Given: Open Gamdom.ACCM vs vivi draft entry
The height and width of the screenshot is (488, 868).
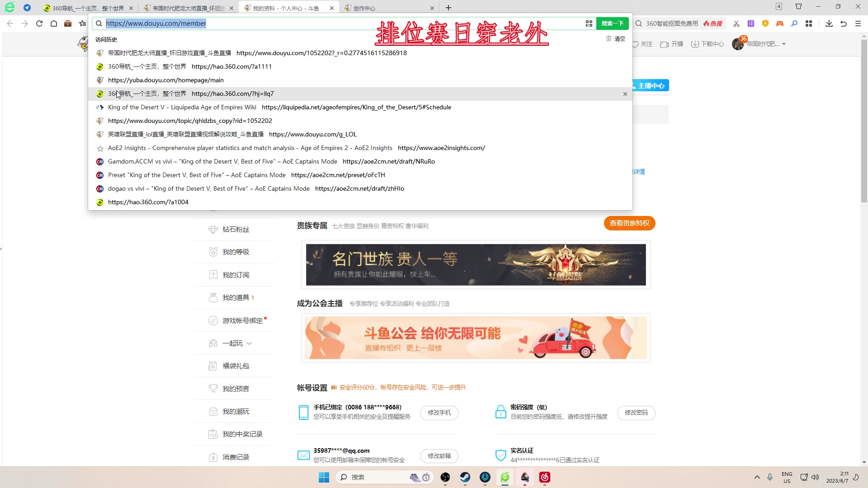Looking at the screenshot, I should pos(360,161).
